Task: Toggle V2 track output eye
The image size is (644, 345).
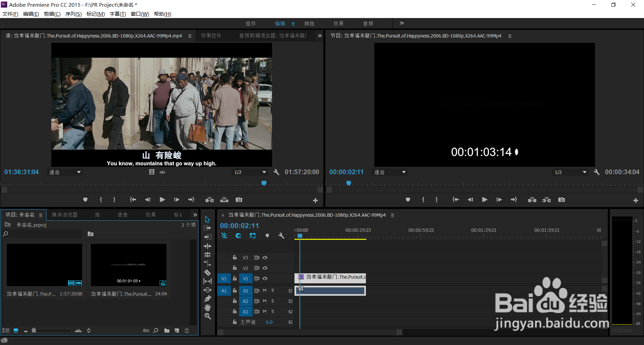Action: click(x=265, y=268)
